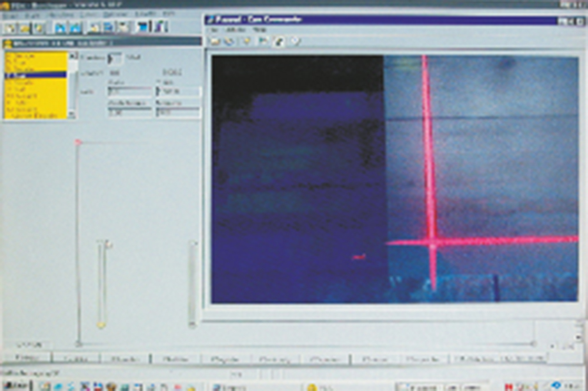
Task: Click fourth main toolbar icon, first blue one
Action: (59, 28)
